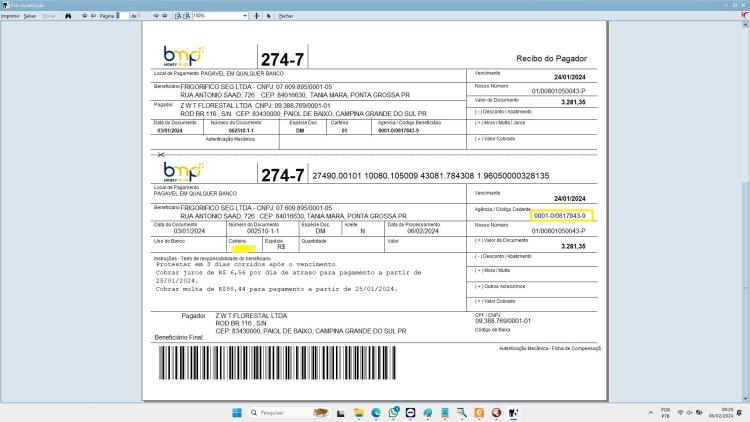This screenshot has width=750, height=422.
Task: Open the blue notepad-like taskbar app
Action: pos(445,412)
